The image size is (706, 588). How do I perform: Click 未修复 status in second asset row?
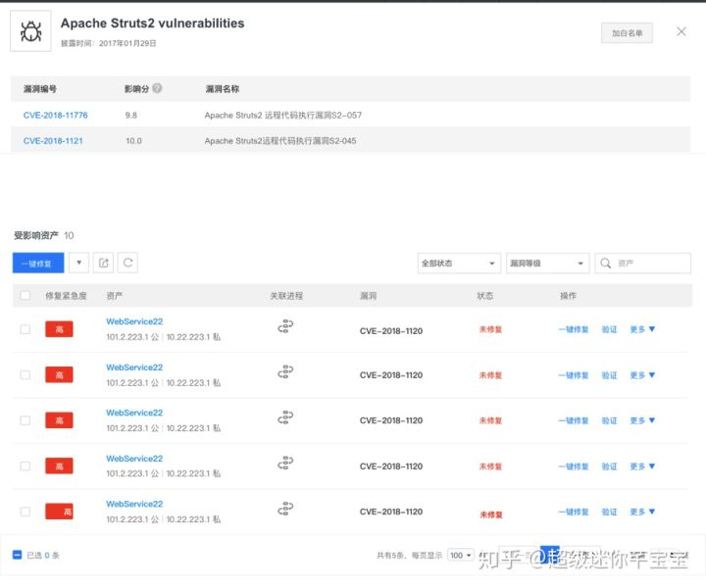(x=490, y=375)
